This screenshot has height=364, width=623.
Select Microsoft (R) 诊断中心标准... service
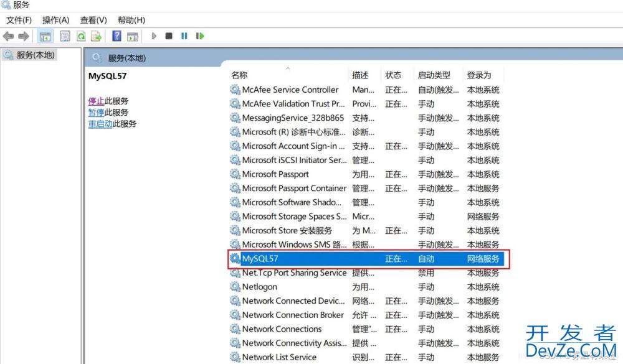click(293, 132)
